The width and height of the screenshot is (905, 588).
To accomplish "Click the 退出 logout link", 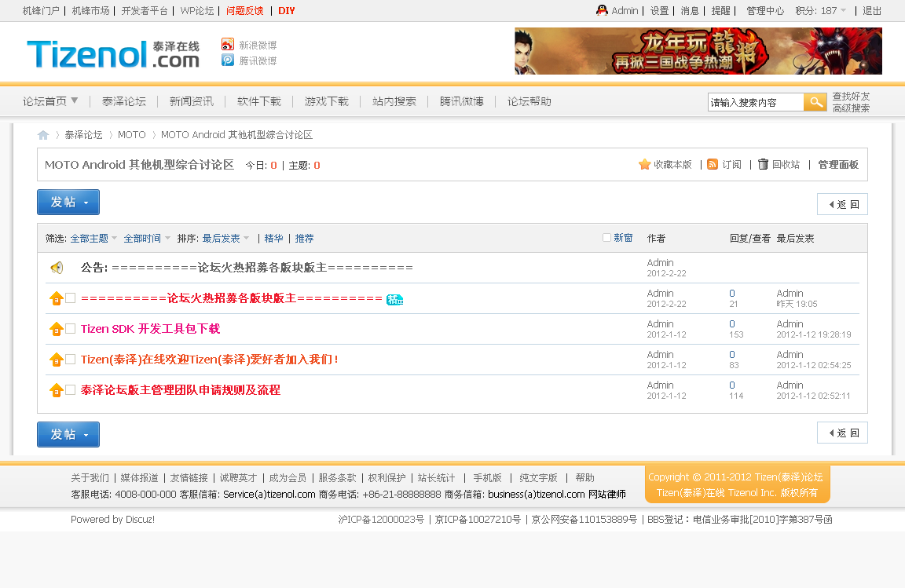I will (871, 10).
